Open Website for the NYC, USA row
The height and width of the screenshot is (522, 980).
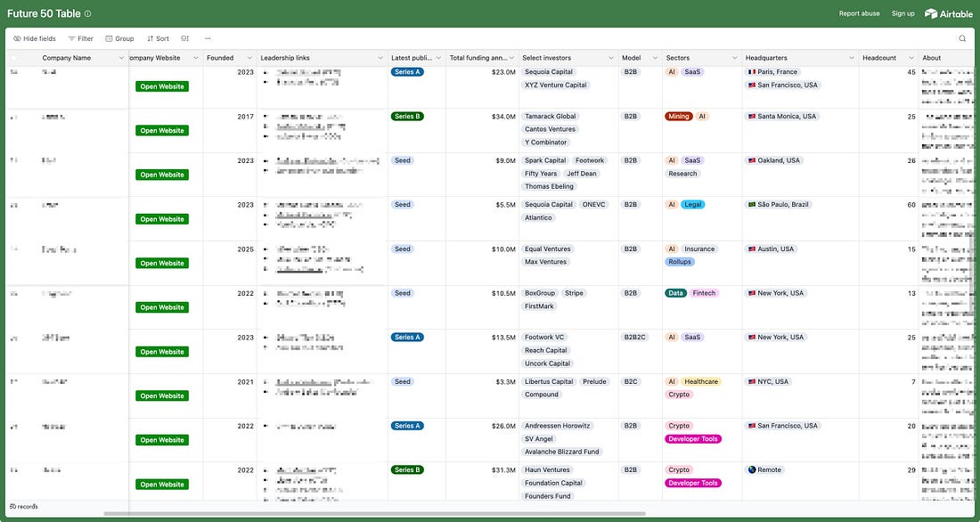[162, 396]
